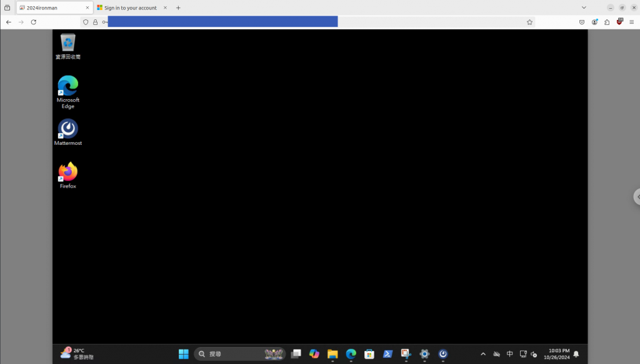Select the Firefox desktop shortcut

click(67, 175)
